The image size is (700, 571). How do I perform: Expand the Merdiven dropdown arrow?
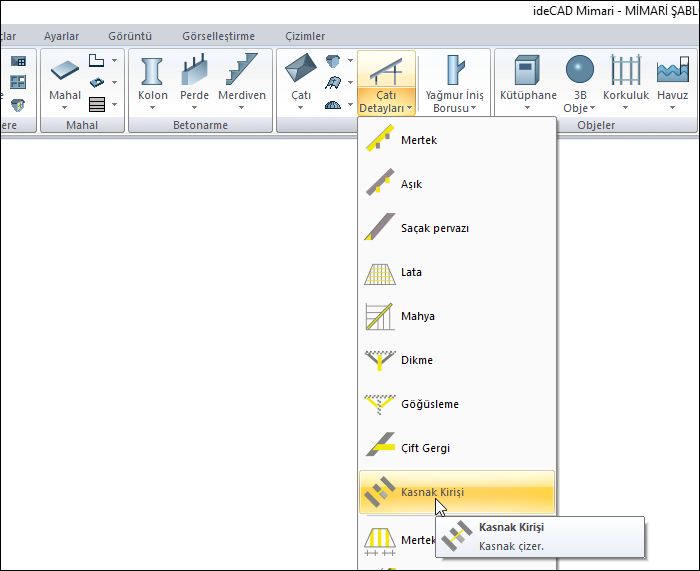point(242,108)
